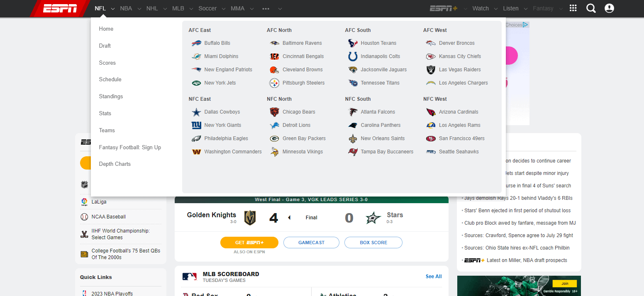Click the GET ESPN+ button
Viewport: 644px width, 296px height.
click(x=249, y=243)
